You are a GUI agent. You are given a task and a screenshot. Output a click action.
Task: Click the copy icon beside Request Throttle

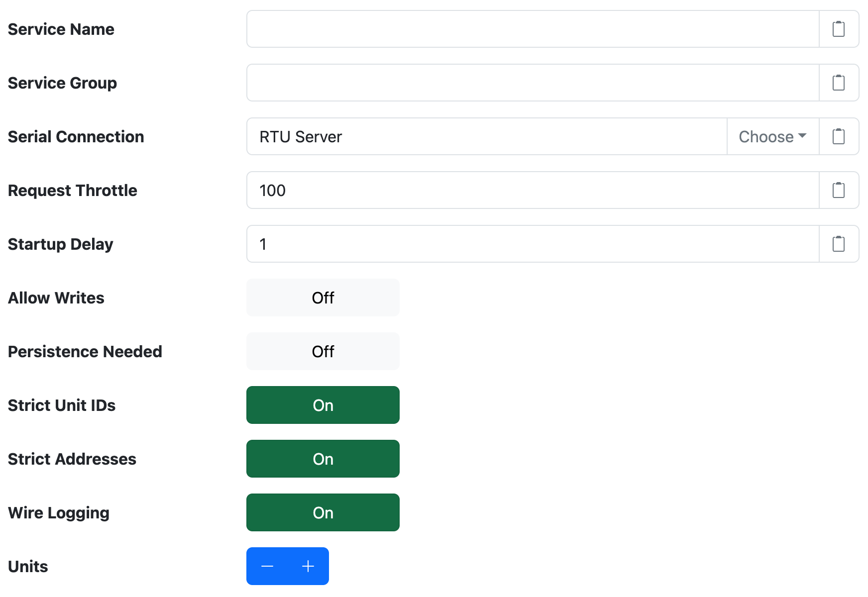[839, 190]
